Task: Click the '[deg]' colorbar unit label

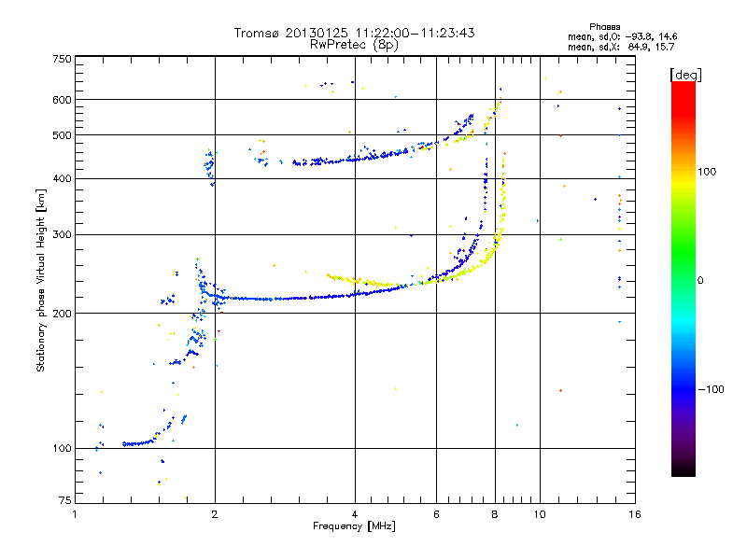Action: pos(685,75)
